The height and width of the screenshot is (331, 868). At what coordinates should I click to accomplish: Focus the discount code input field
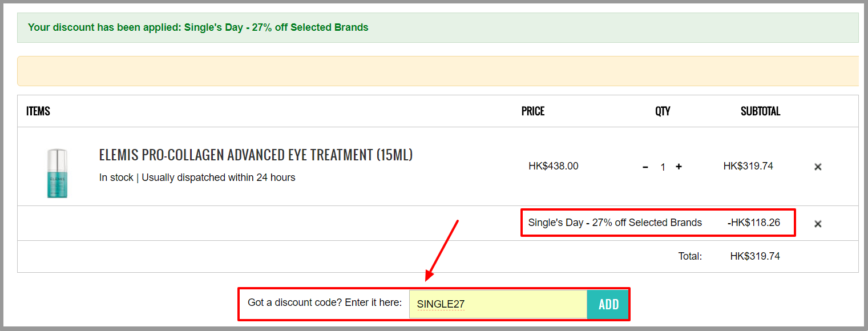click(498, 304)
